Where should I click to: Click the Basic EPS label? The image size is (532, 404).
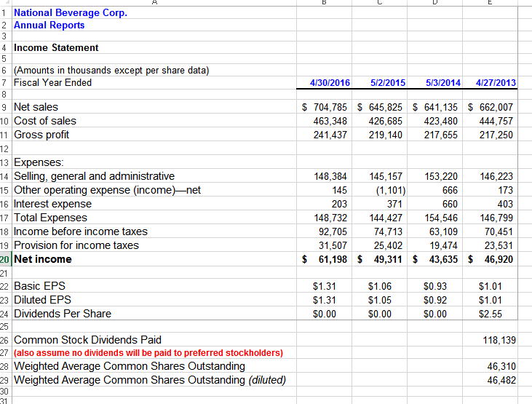coord(39,286)
